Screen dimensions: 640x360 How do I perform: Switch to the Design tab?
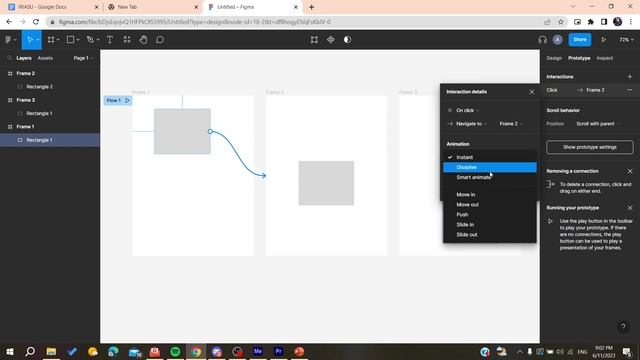pyautogui.click(x=554, y=58)
